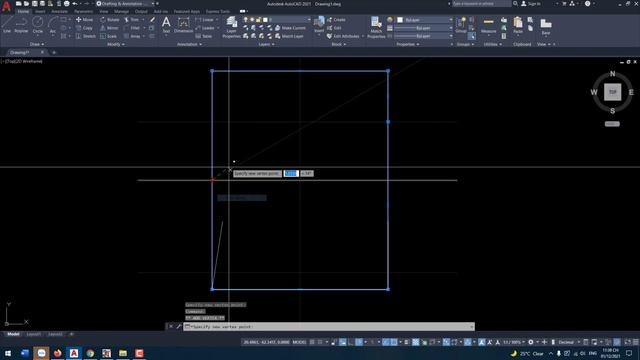
Task: Click the Trim tool
Action: click(131, 20)
